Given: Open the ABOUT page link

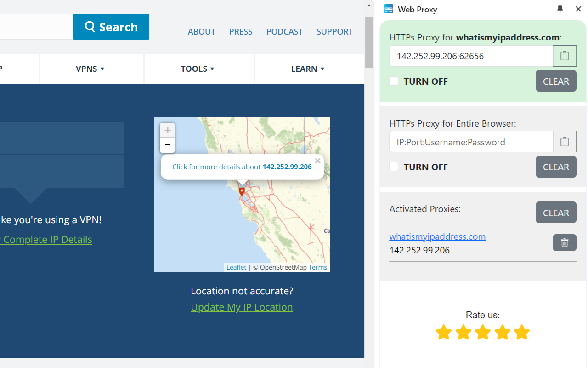Looking at the screenshot, I should (202, 32).
